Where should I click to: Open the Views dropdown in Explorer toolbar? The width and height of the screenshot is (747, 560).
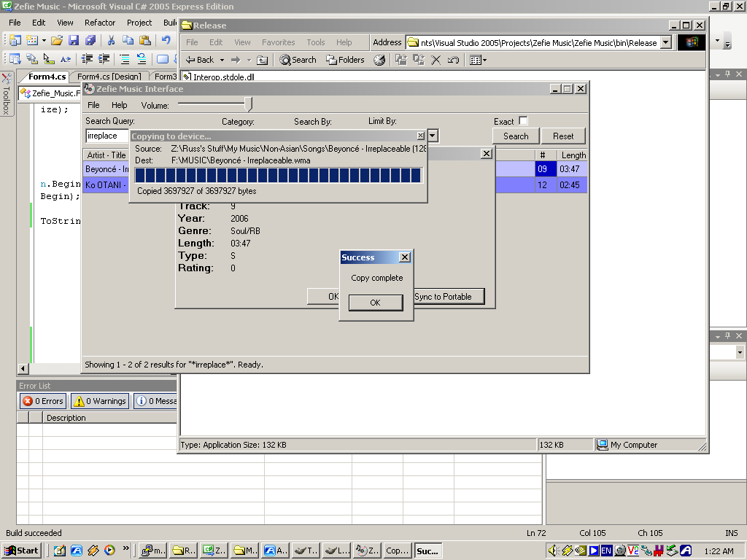[478, 61]
